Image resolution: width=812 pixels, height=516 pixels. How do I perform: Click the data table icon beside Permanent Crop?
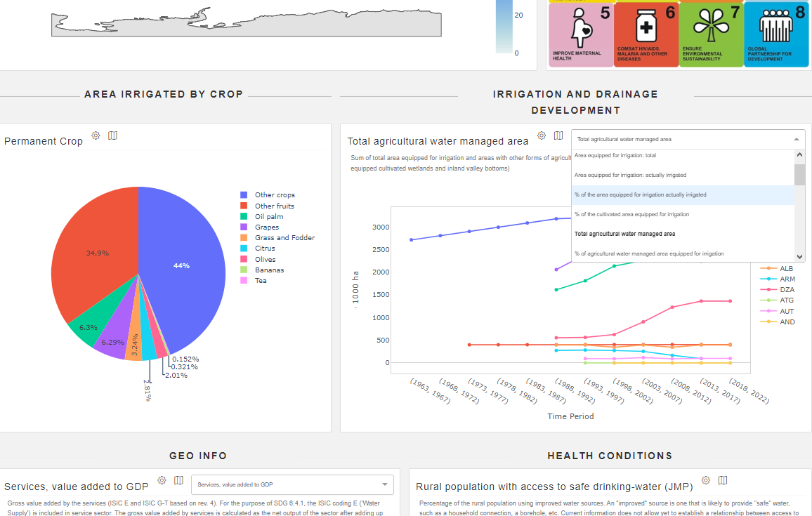112,135
